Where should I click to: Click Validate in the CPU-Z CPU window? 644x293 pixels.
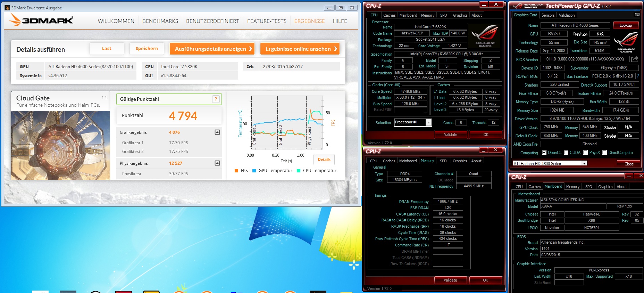pos(451,135)
